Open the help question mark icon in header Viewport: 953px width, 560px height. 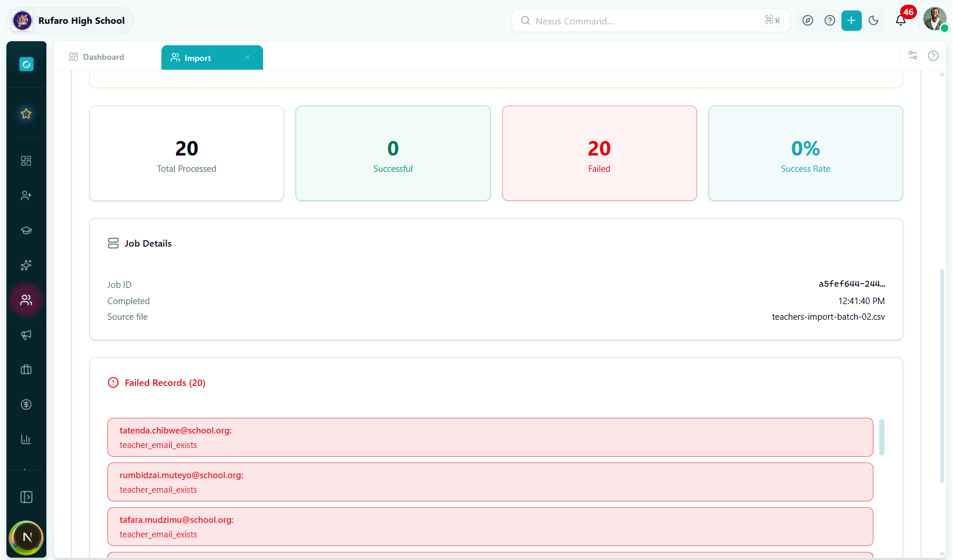coord(830,21)
